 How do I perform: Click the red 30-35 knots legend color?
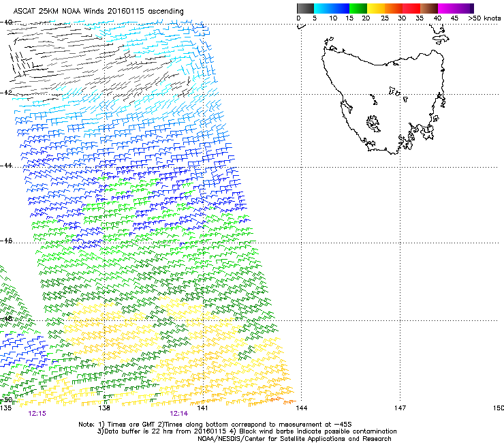coord(411,8)
